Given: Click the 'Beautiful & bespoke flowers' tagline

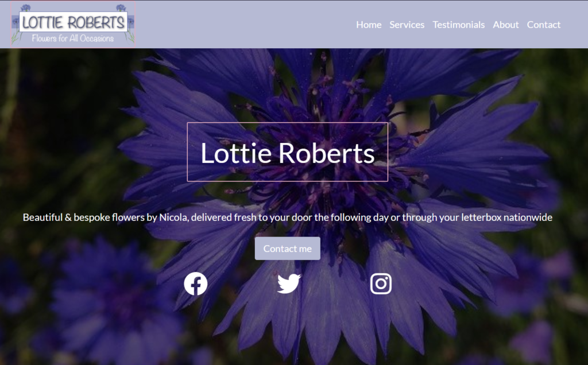Looking at the screenshot, I should pos(288,218).
